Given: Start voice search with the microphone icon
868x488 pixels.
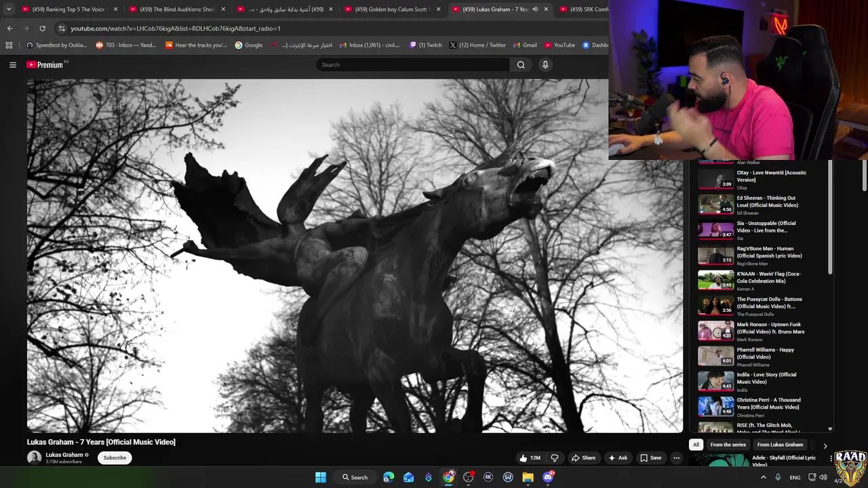Looking at the screenshot, I should click(545, 64).
